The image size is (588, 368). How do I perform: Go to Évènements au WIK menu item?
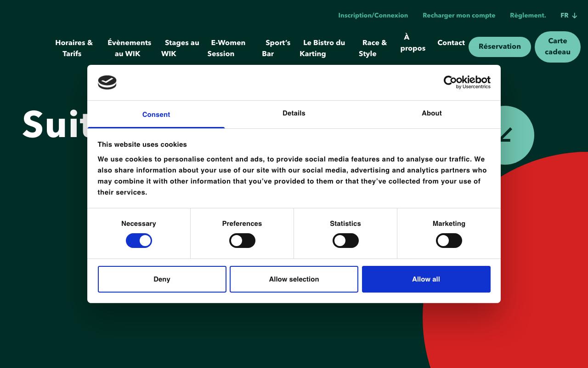[129, 48]
